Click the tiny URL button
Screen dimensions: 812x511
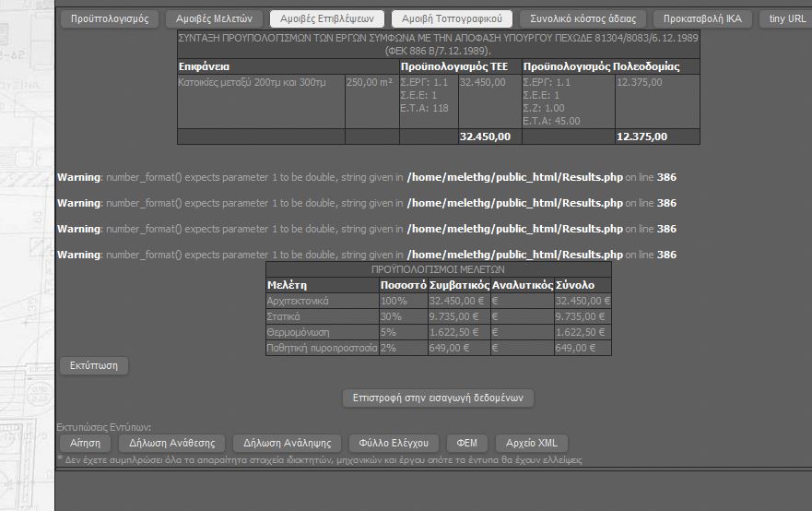[786, 18]
